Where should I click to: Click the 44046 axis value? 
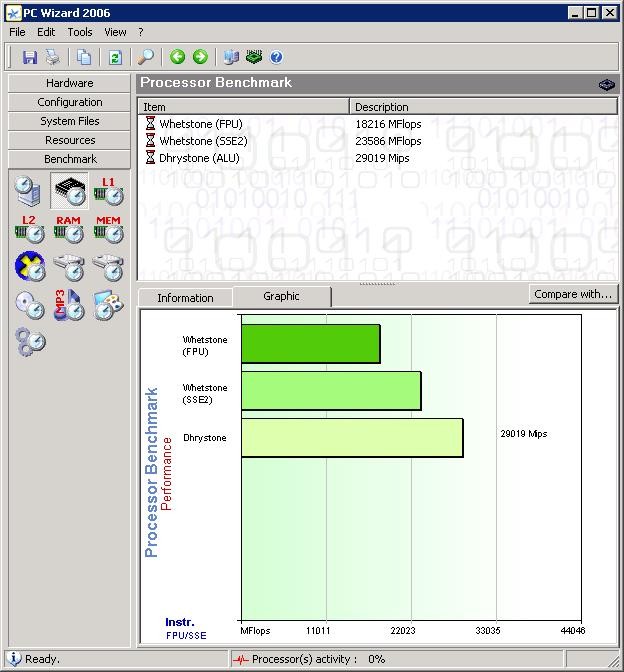pos(573,630)
